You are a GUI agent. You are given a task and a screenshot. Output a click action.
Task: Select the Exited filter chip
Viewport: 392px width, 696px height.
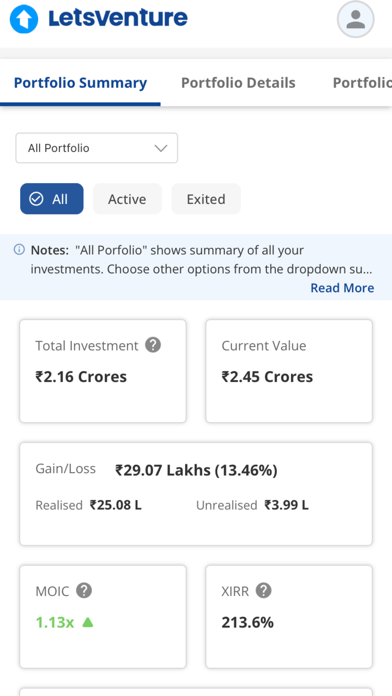pyautogui.click(x=206, y=199)
